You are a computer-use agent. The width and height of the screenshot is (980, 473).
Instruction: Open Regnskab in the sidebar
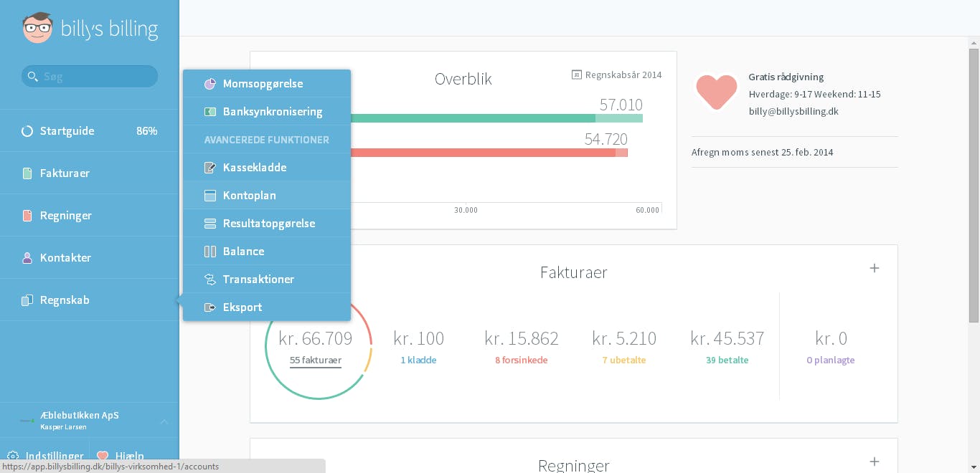pyautogui.click(x=89, y=300)
